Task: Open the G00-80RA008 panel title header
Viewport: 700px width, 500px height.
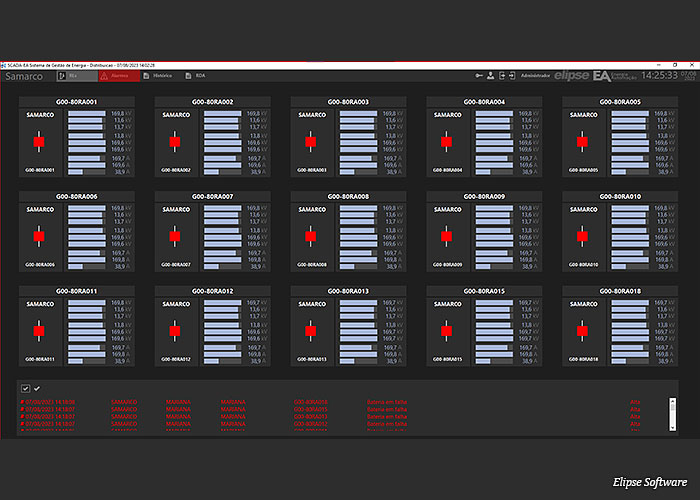Action: click(x=348, y=196)
